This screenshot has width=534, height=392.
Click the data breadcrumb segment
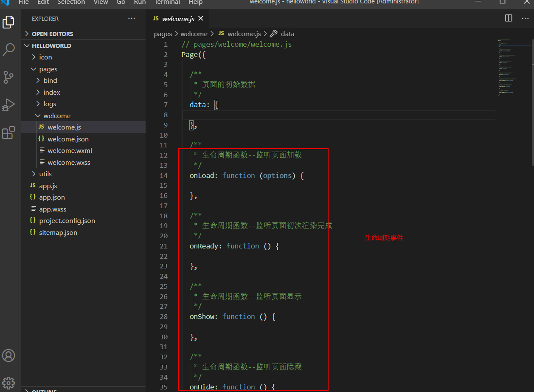pos(287,34)
